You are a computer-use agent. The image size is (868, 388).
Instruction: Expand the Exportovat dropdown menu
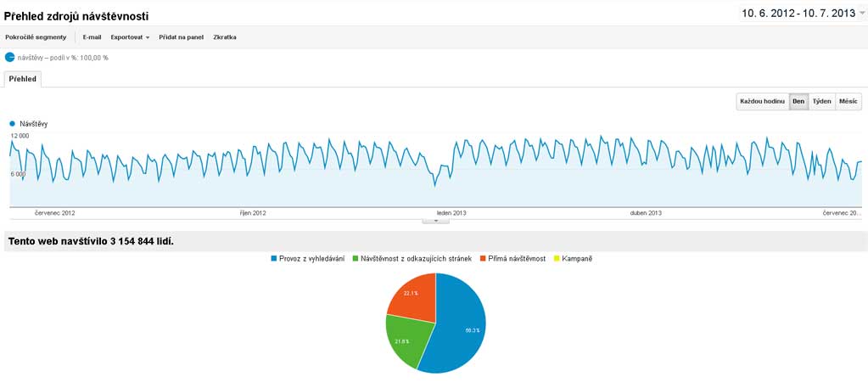[130, 37]
